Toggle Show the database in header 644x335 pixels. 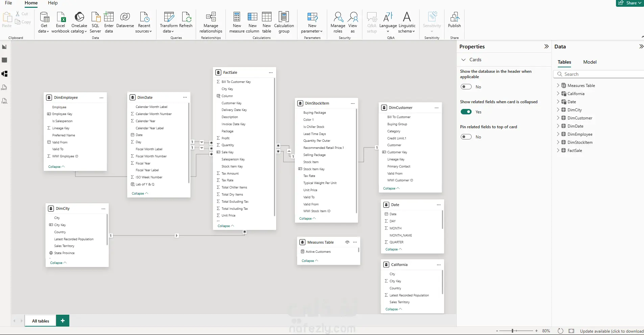tap(466, 87)
